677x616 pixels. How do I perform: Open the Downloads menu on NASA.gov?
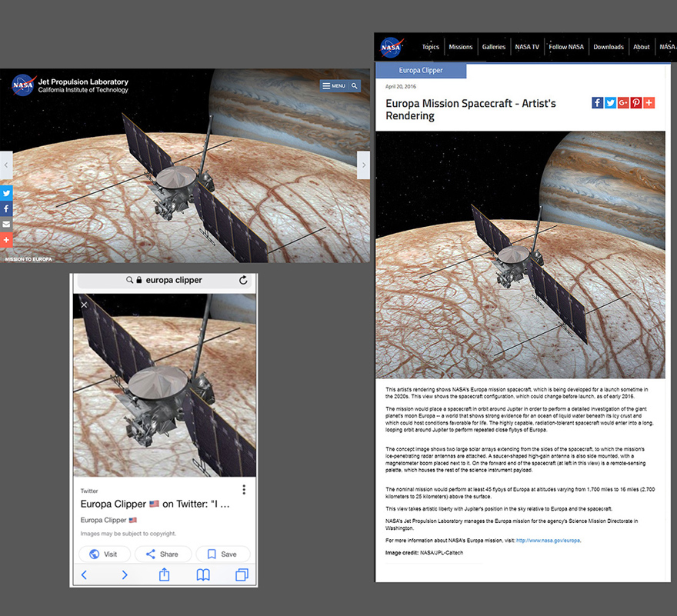point(609,47)
